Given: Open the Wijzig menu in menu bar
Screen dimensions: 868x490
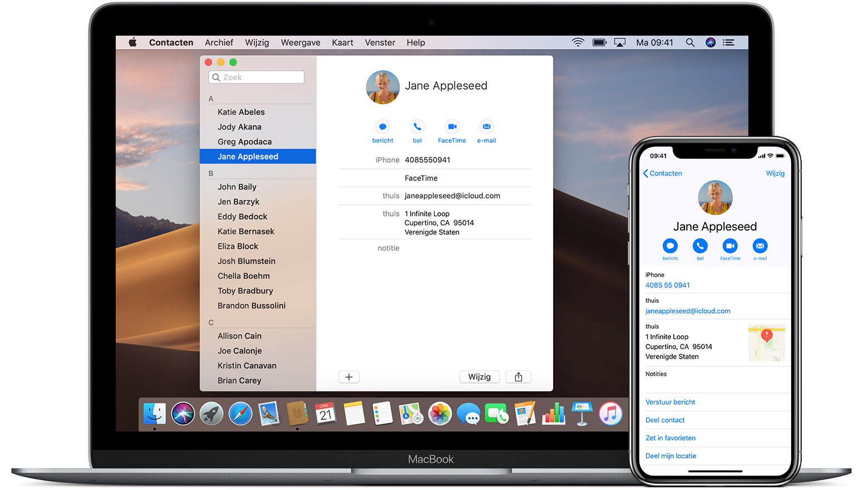Looking at the screenshot, I should pyautogui.click(x=257, y=42).
